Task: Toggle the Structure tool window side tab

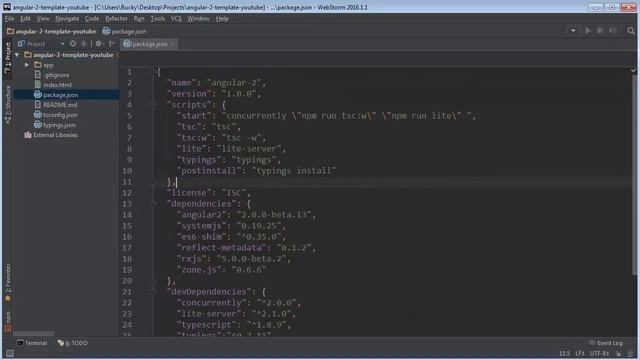Action: pos(7,104)
